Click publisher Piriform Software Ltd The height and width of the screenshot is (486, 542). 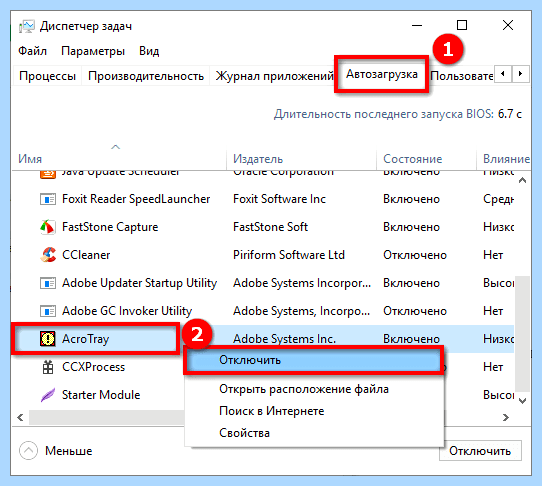(289, 255)
